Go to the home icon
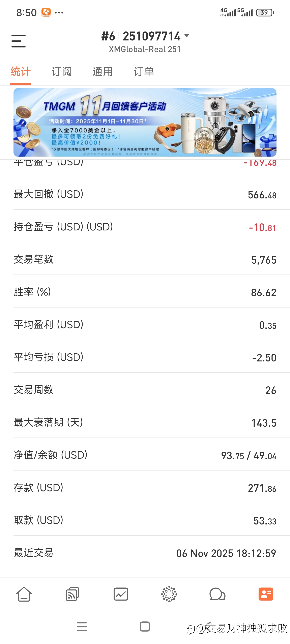Image resolution: width=290 pixels, height=644 pixels. point(24,594)
